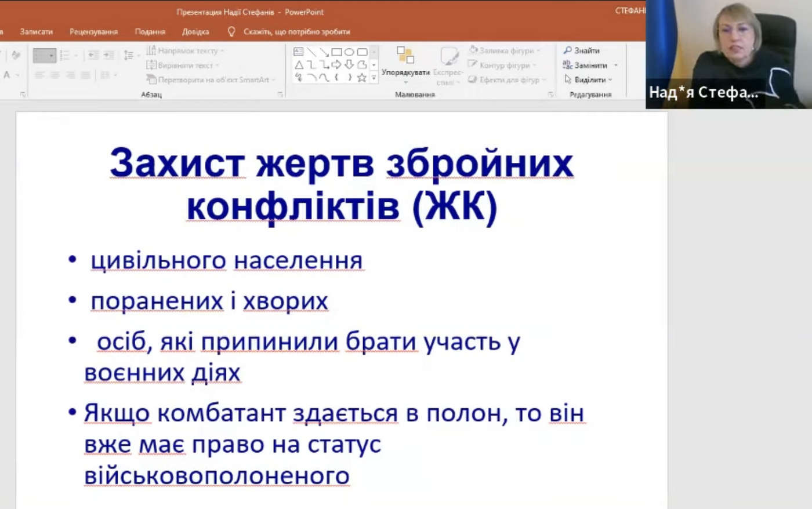Choose the right arrow block shape
Image resolution: width=812 pixels, height=509 pixels.
coord(336,65)
